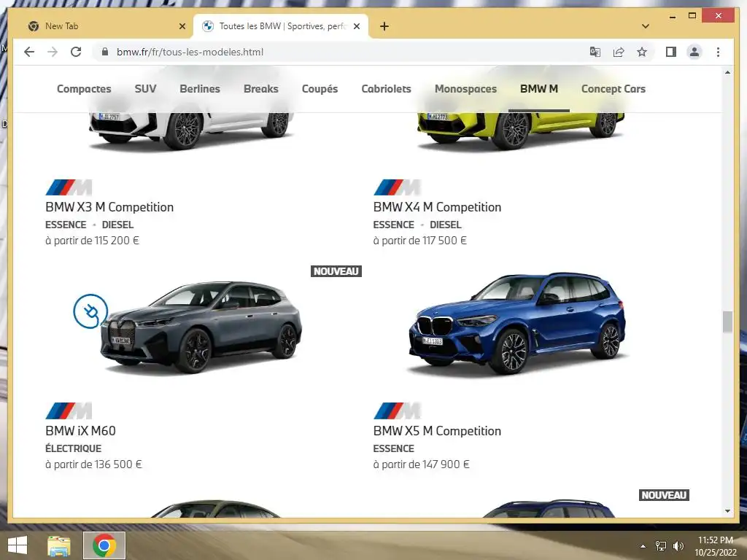This screenshot has height=560, width=747.
Task: Click DIESEL label under BMW X3 M Competition
Action: pyautogui.click(x=117, y=225)
